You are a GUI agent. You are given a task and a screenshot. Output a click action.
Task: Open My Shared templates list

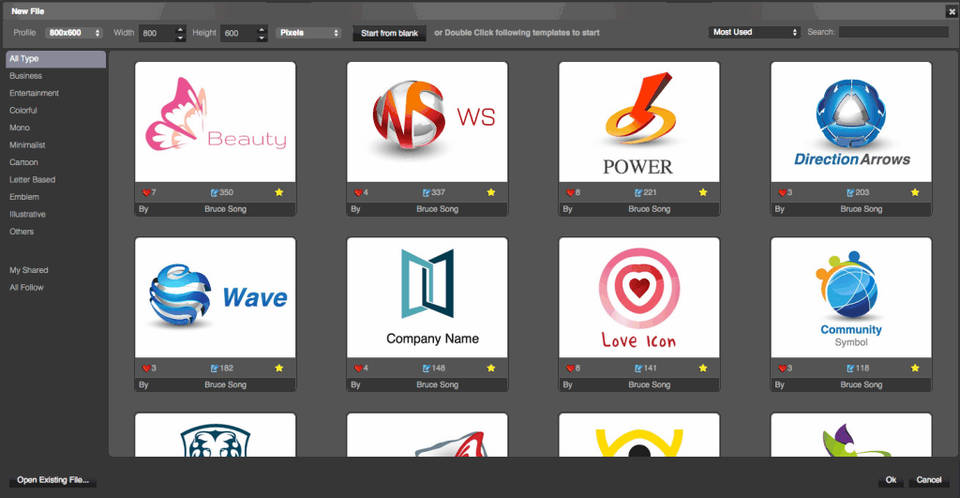(x=29, y=270)
